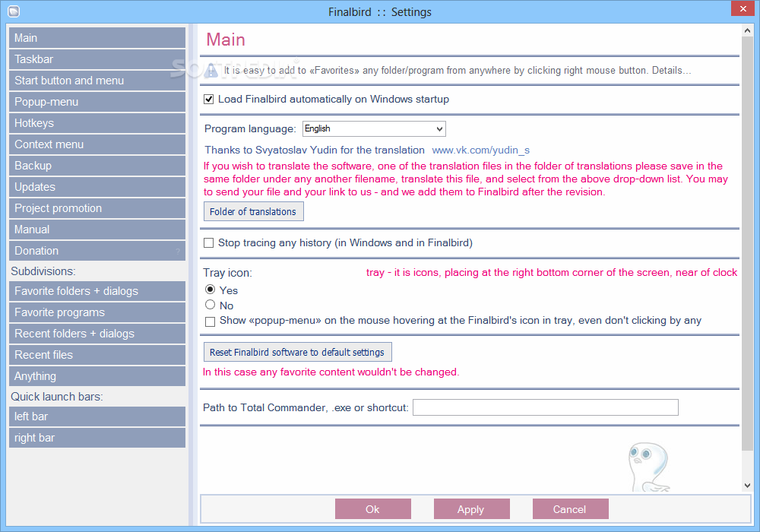Open the Recent files subdivision

[97, 355]
